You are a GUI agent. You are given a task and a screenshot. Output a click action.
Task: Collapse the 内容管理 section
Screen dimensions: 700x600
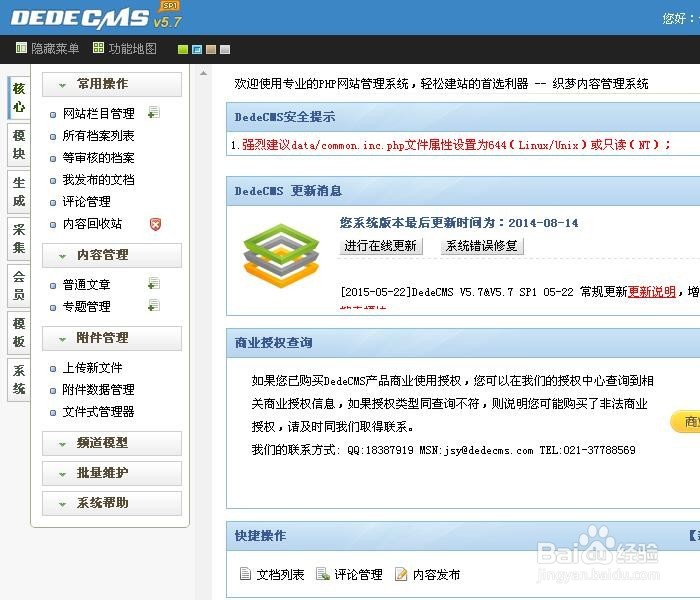[112, 255]
